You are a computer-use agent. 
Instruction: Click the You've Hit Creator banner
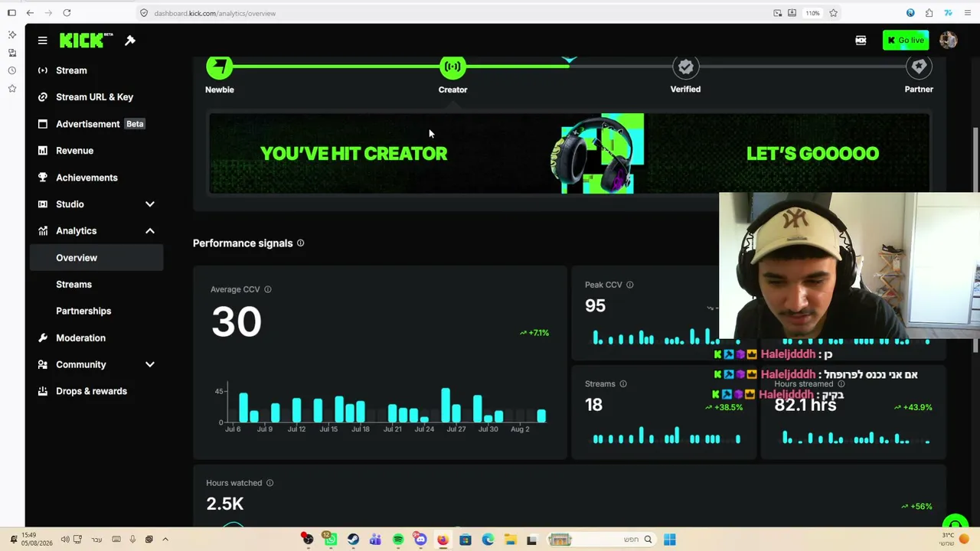pos(570,153)
